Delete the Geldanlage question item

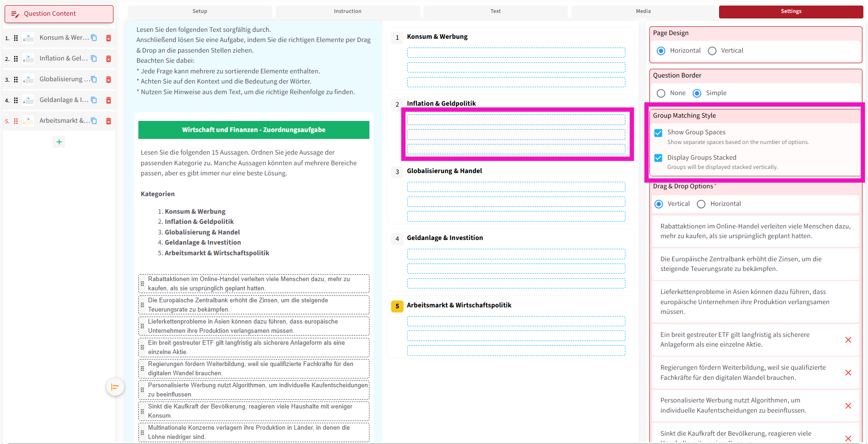tap(108, 100)
